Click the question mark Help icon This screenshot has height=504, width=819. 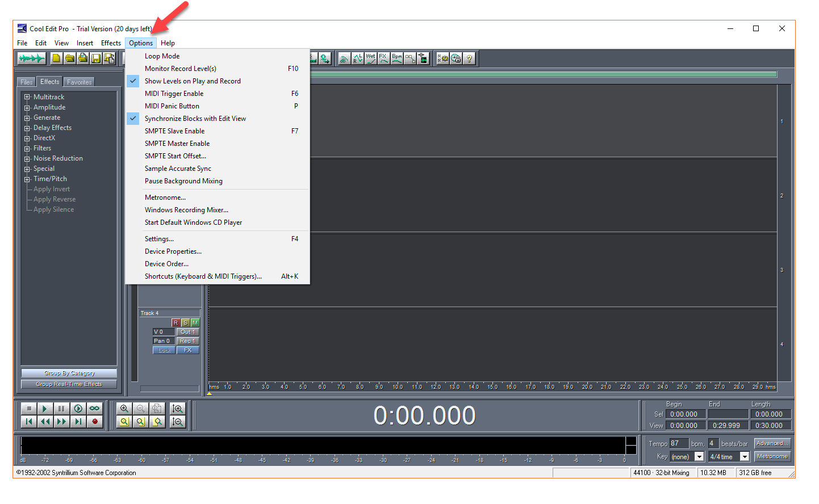pyautogui.click(x=469, y=58)
